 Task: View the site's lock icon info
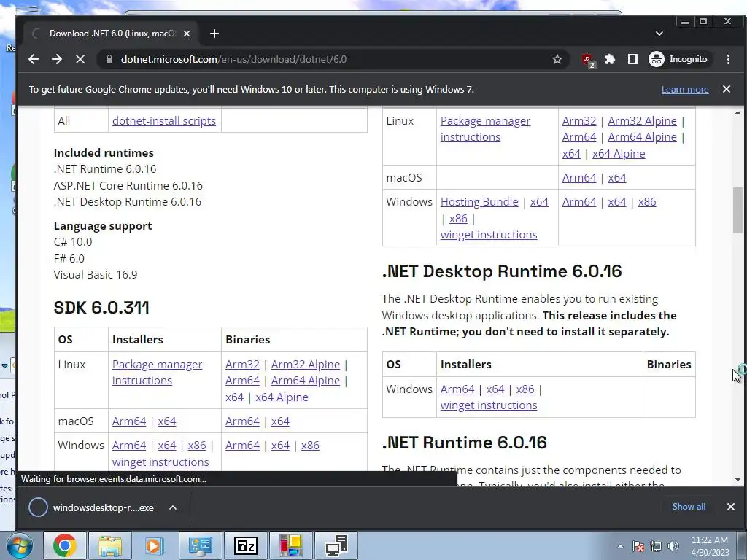pyautogui.click(x=109, y=59)
